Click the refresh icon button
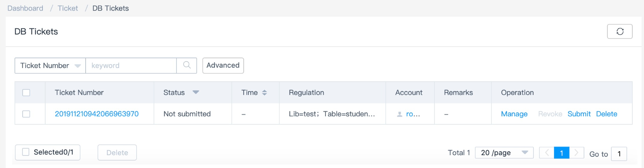The height and width of the screenshot is (168, 644). [619, 31]
